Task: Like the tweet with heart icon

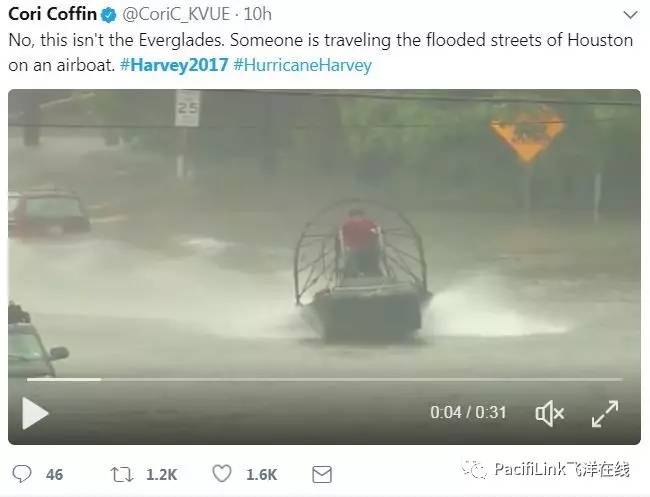Action: (222, 473)
